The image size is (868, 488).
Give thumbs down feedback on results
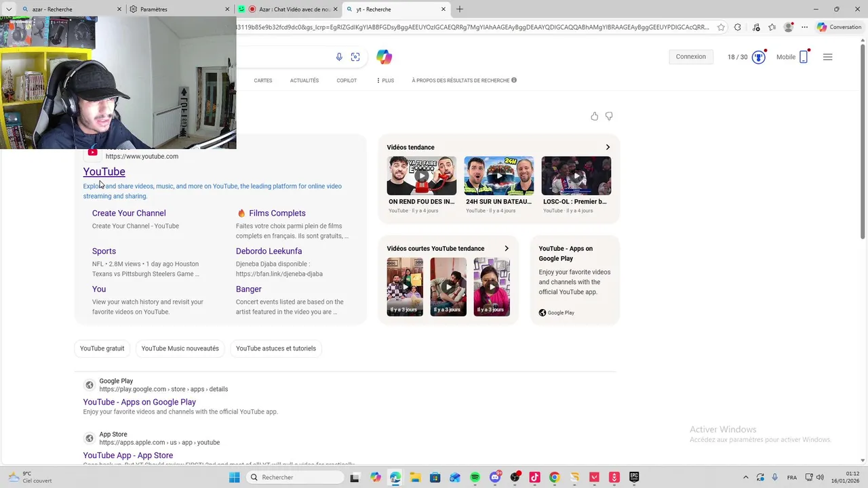tap(609, 117)
